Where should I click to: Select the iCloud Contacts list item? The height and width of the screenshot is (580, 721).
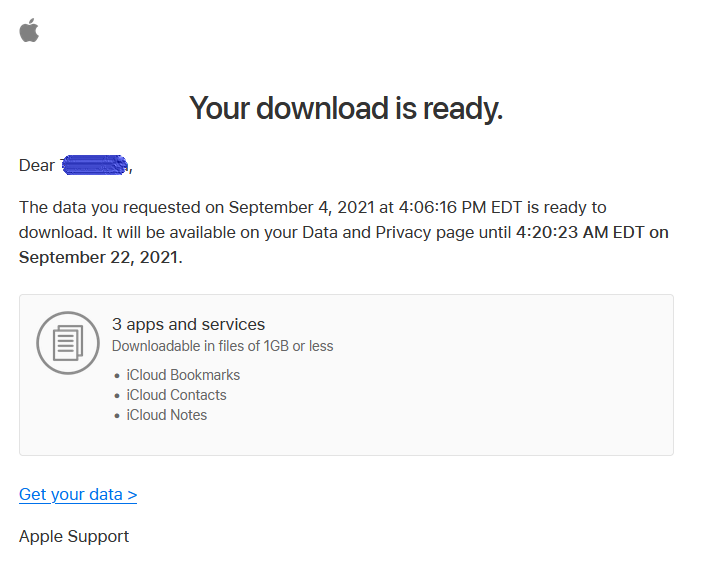tap(177, 395)
